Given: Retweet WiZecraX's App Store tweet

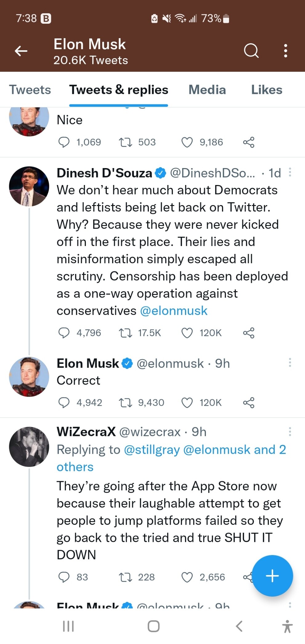Looking at the screenshot, I should [125, 577].
